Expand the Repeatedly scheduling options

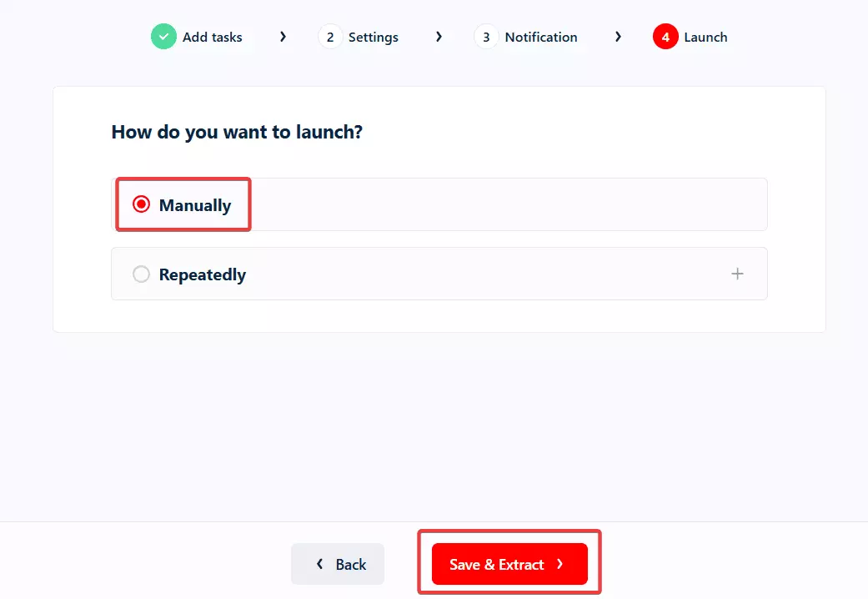tap(737, 273)
